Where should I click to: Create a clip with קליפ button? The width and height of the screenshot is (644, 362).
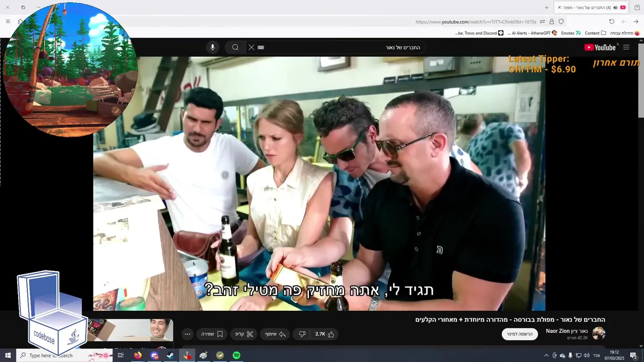(x=244, y=334)
